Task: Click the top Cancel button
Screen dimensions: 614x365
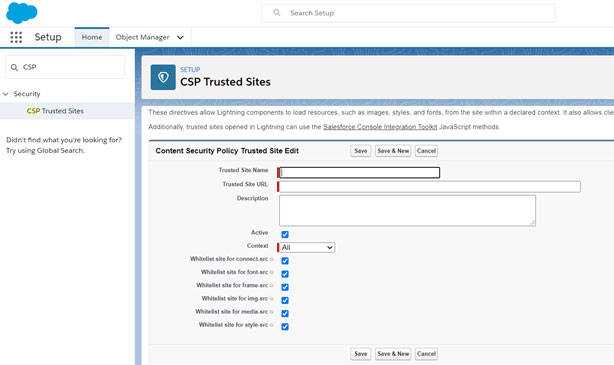Action: pyautogui.click(x=426, y=151)
